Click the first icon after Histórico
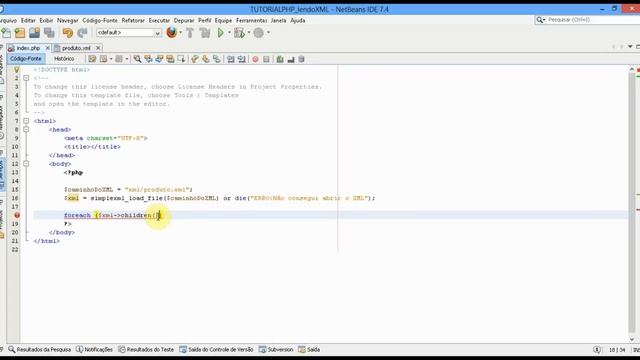This screenshot has width=640, height=360. click(x=92, y=59)
